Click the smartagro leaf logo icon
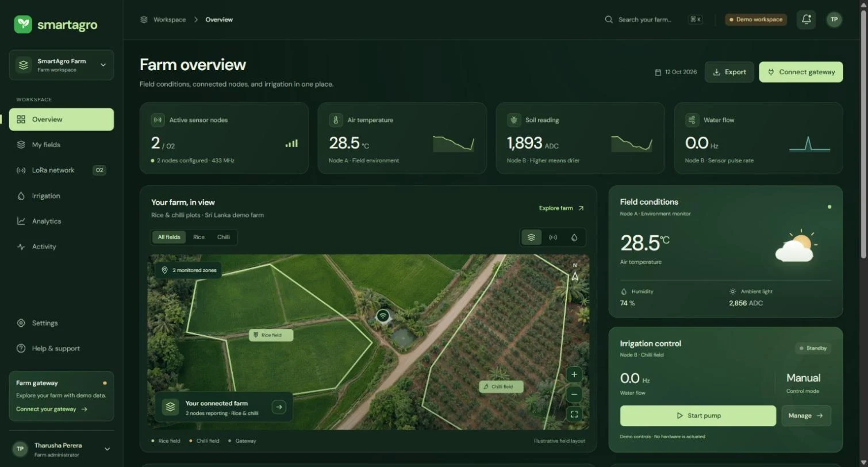 (24, 24)
